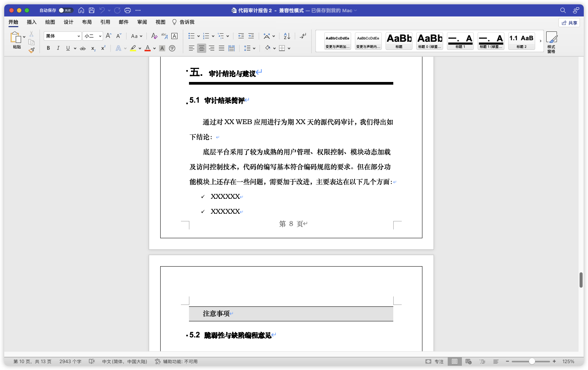Switch to the 审阅 ribbon tab
The image size is (588, 370).
tap(142, 22)
